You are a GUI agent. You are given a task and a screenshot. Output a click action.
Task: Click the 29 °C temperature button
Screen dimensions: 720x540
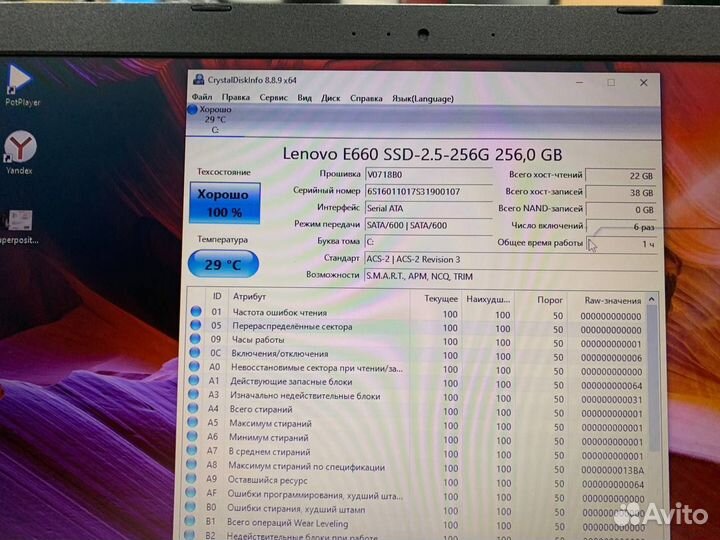pyautogui.click(x=223, y=264)
